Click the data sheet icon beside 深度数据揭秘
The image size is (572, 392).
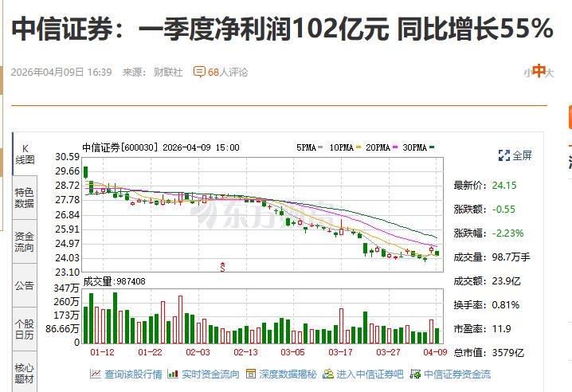tap(251, 374)
